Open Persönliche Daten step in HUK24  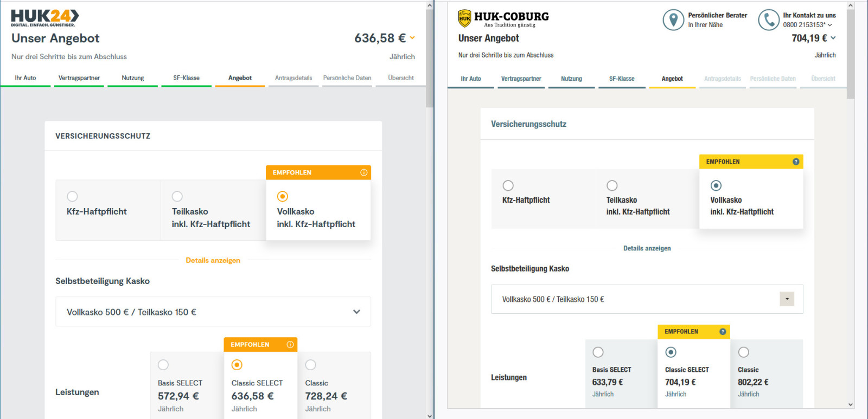pos(347,78)
